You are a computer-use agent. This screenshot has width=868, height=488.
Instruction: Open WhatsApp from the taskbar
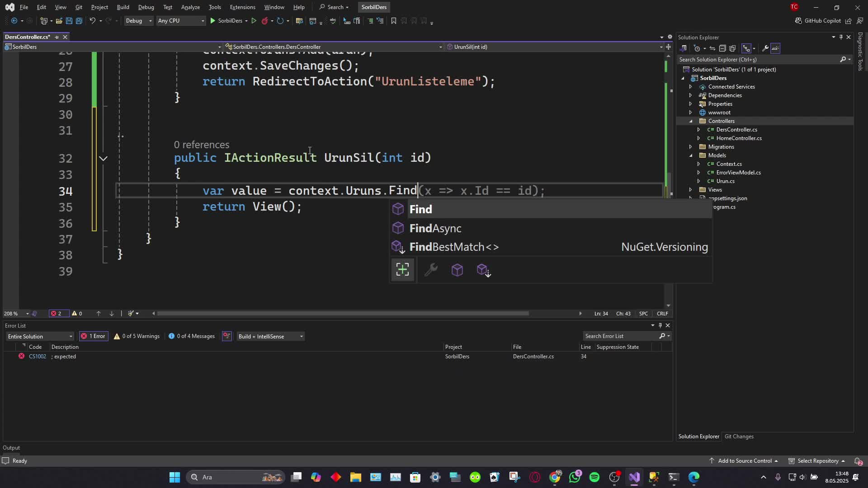pyautogui.click(x=575, y=477)
